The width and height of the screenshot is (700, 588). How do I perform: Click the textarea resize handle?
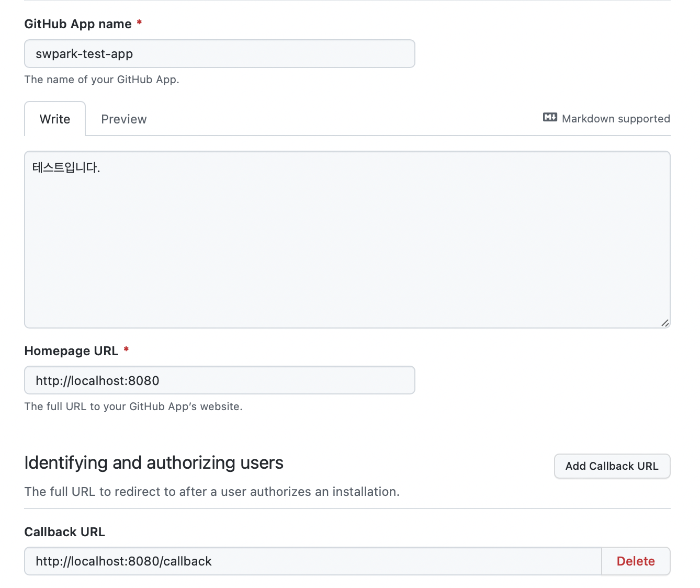tap(665, 322)
